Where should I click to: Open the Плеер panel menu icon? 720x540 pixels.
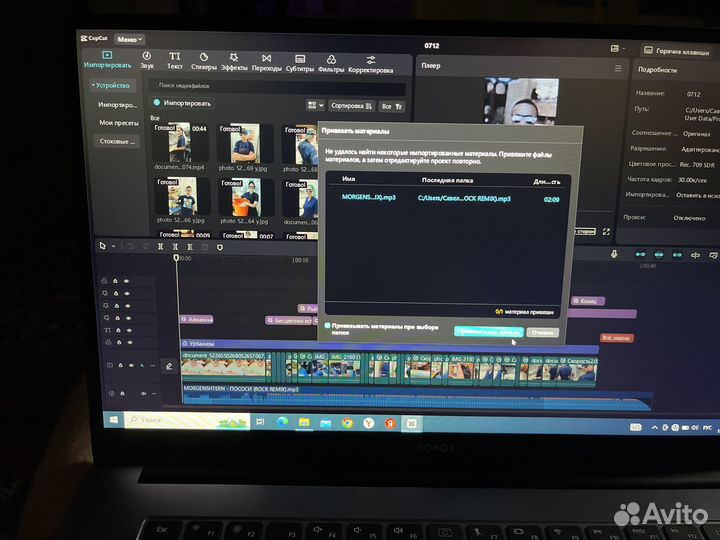tap(618, 68)
